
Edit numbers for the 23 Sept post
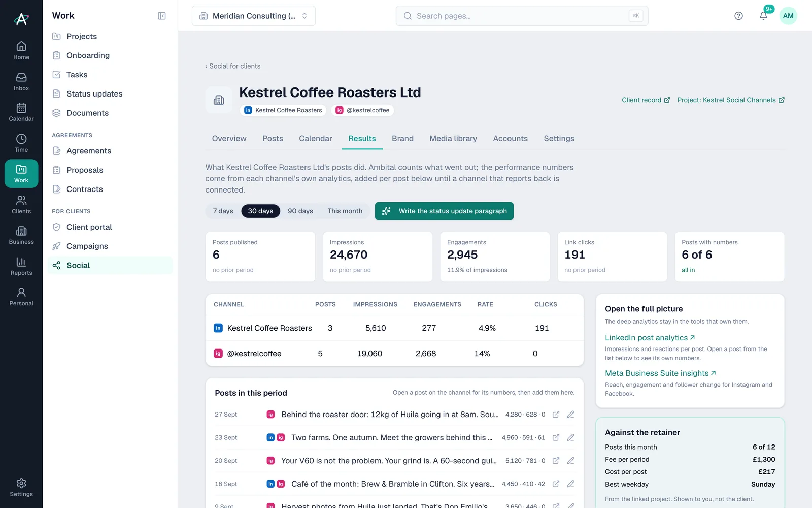[x=571, y=437]
